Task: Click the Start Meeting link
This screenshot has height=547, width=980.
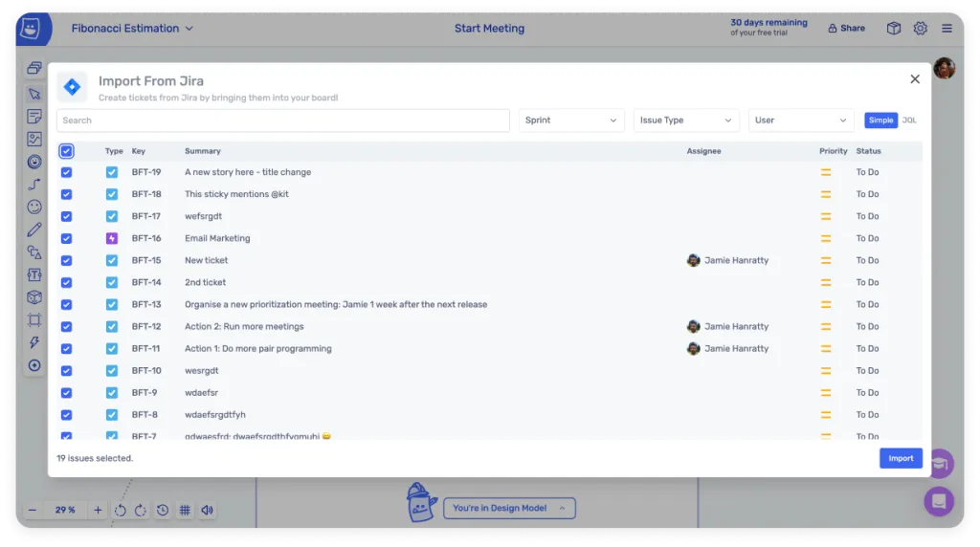Action: click(489, 29)
